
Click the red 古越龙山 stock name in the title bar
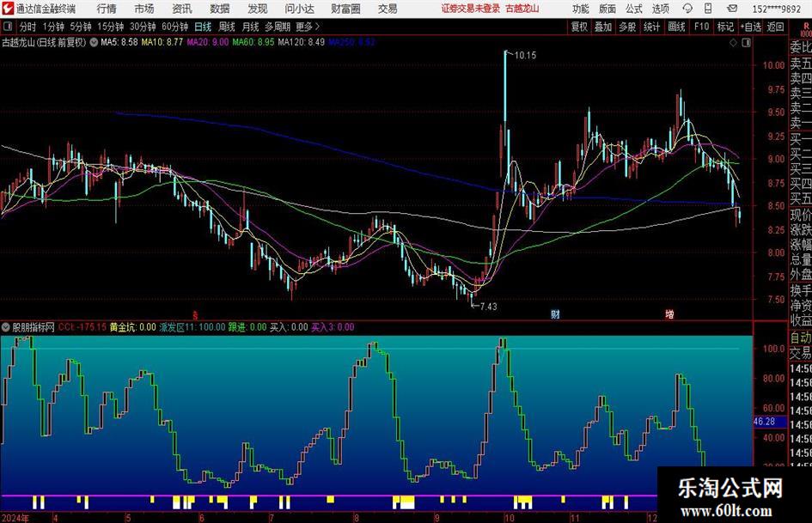click(522, 9)
